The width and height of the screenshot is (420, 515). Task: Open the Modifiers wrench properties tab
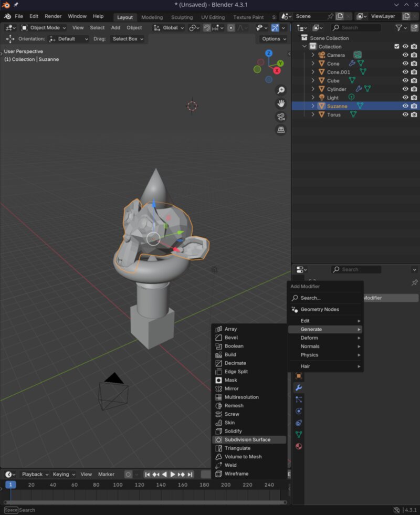(x=299, y=387)
